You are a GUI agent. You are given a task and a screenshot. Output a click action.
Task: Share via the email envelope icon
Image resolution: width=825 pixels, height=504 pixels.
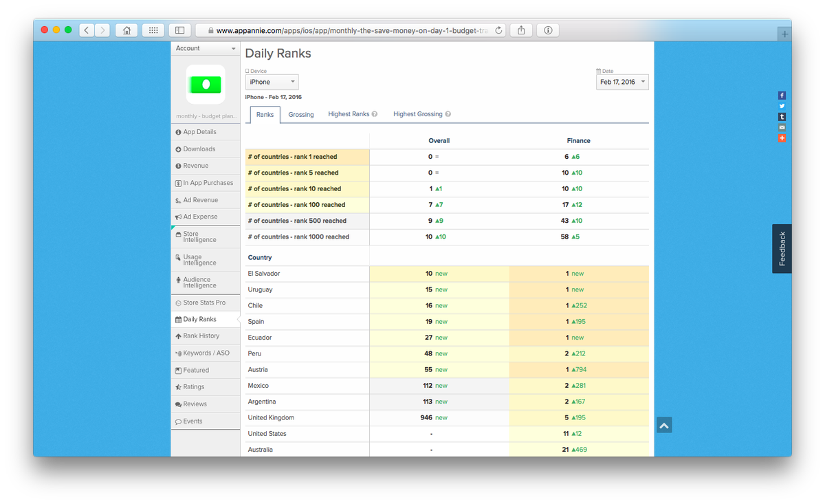[x=782, y=128]
